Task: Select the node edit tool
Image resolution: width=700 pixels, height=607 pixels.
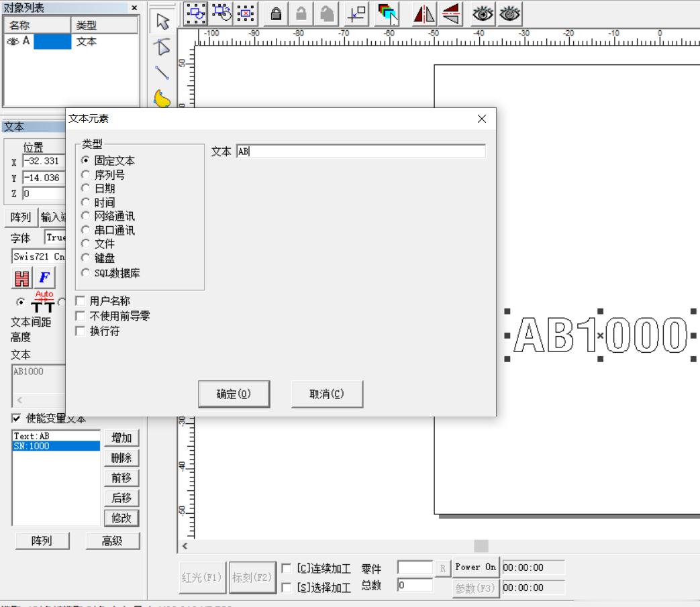Action: 162,47
